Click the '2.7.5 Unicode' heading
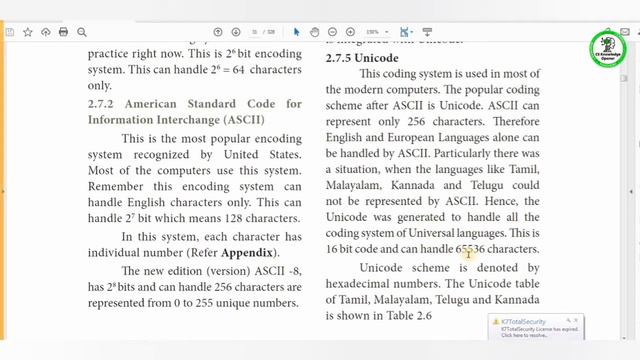This screenshot has width=640, height=360. (x=362, y=58)
